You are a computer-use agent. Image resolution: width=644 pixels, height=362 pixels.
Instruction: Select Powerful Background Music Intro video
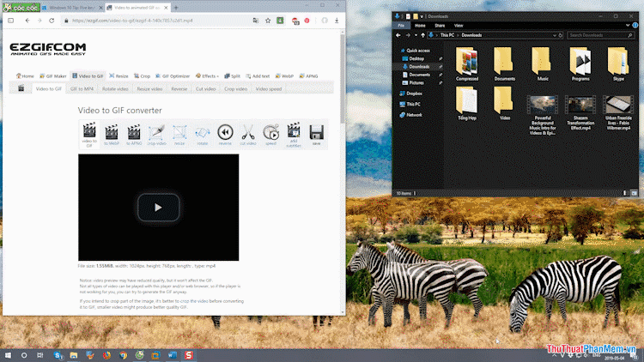pos(543,115)
